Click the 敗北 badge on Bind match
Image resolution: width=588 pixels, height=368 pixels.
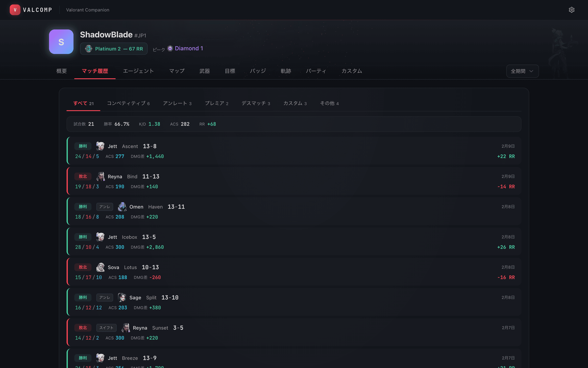[x=83, y=176]
